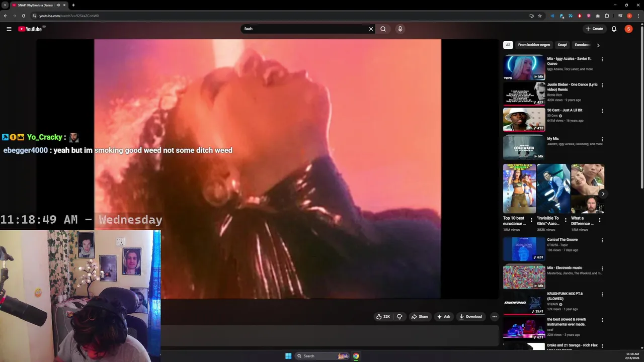This screenshot has width=644, height=362.
Task: Open Iggy Azalea Savior mix title
Action: click(x=569, y=61)
